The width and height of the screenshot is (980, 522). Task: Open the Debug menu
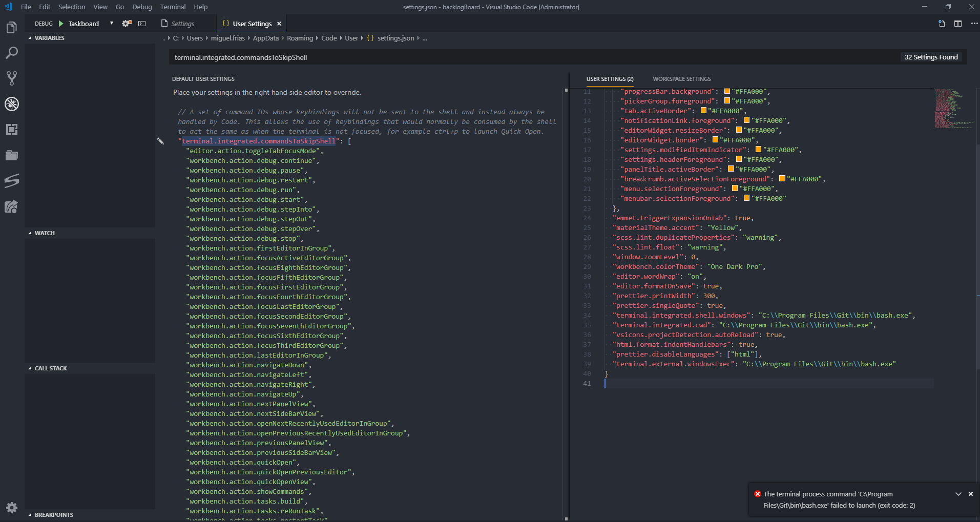[142, 7]
